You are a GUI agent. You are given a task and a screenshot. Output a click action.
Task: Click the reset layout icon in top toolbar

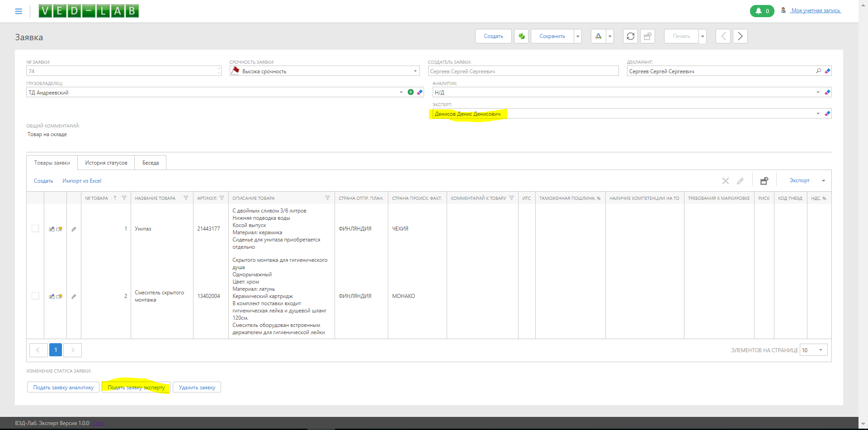647,36
